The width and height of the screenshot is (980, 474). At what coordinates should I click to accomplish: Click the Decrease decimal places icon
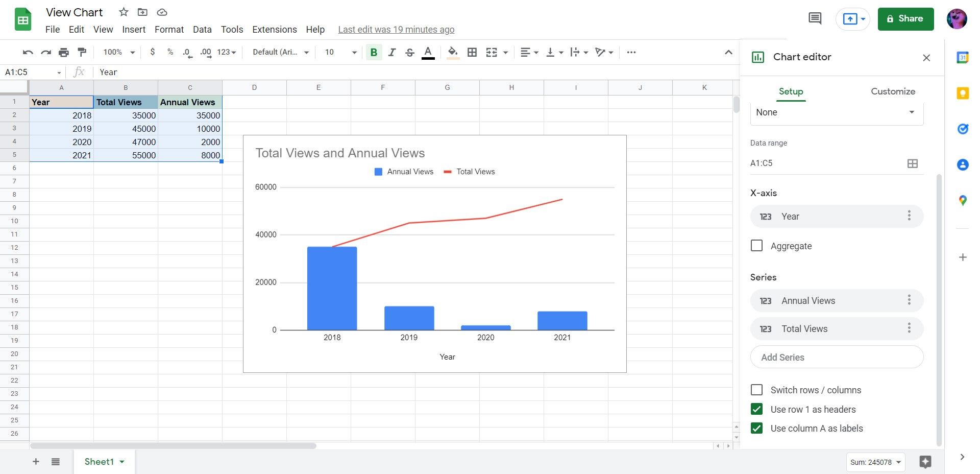[187, 52]
